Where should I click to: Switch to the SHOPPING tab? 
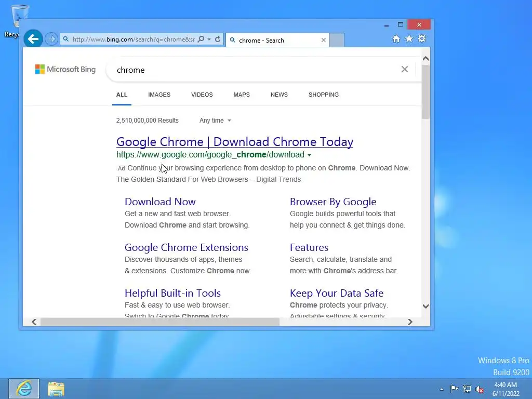[x=324, y=95]
